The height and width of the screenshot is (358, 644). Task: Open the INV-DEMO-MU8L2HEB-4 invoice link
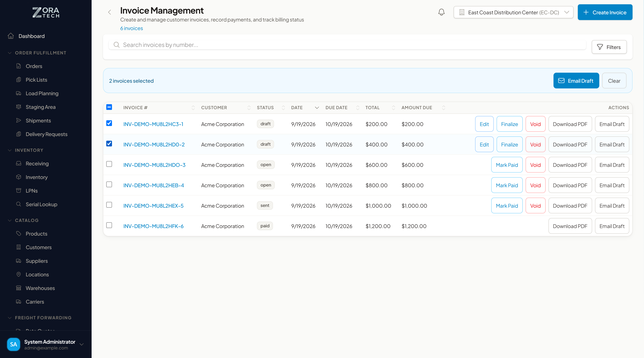153,185
